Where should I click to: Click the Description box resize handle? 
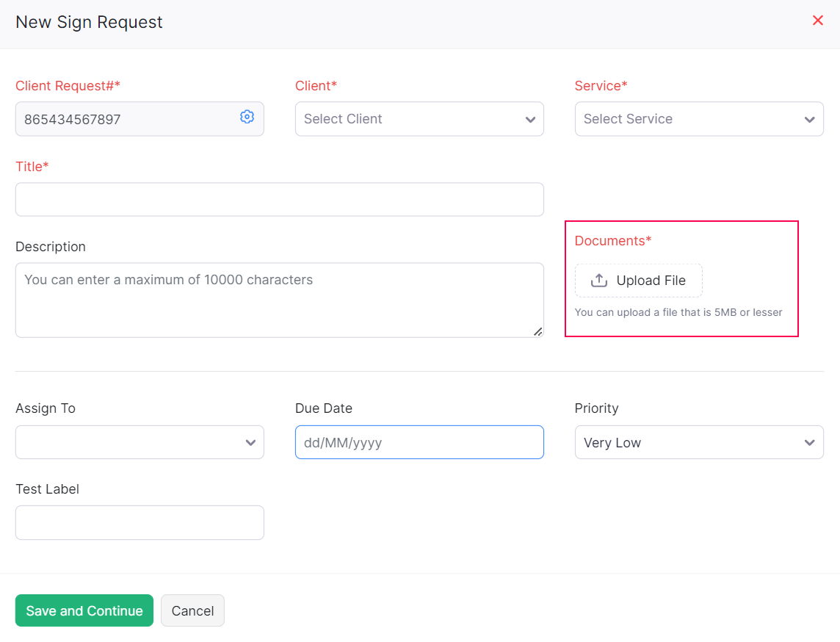click(538, 332)
